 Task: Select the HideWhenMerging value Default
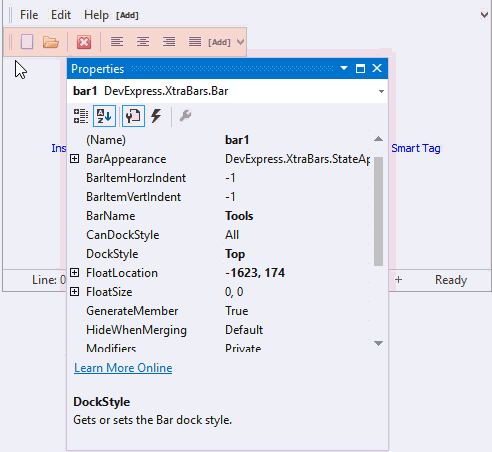click(244, 330)
